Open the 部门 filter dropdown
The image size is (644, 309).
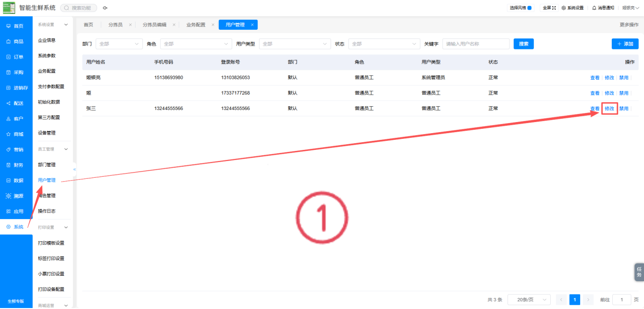(x=119, y=44)
